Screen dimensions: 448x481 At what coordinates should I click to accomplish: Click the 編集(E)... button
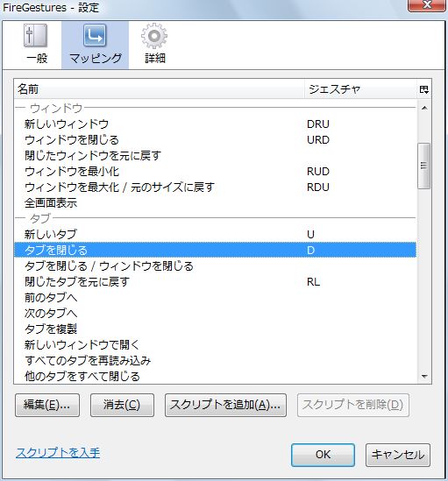(x=47, y=406)
